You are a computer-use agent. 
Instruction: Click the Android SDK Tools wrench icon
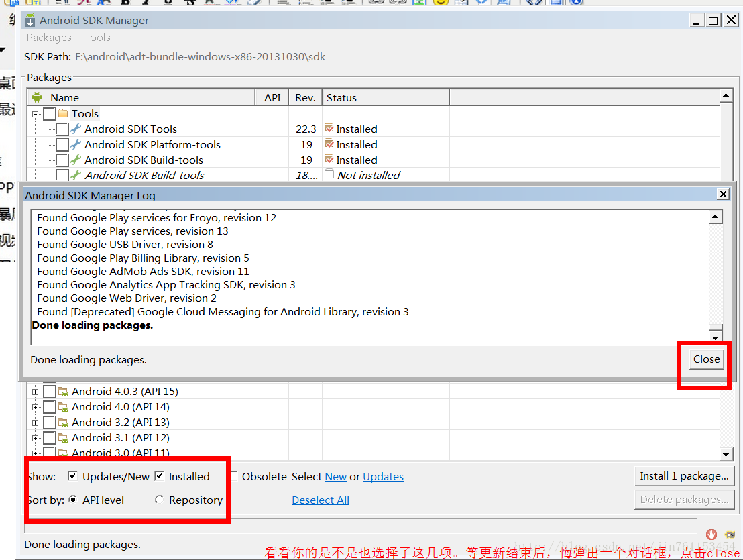coord(76,129)
